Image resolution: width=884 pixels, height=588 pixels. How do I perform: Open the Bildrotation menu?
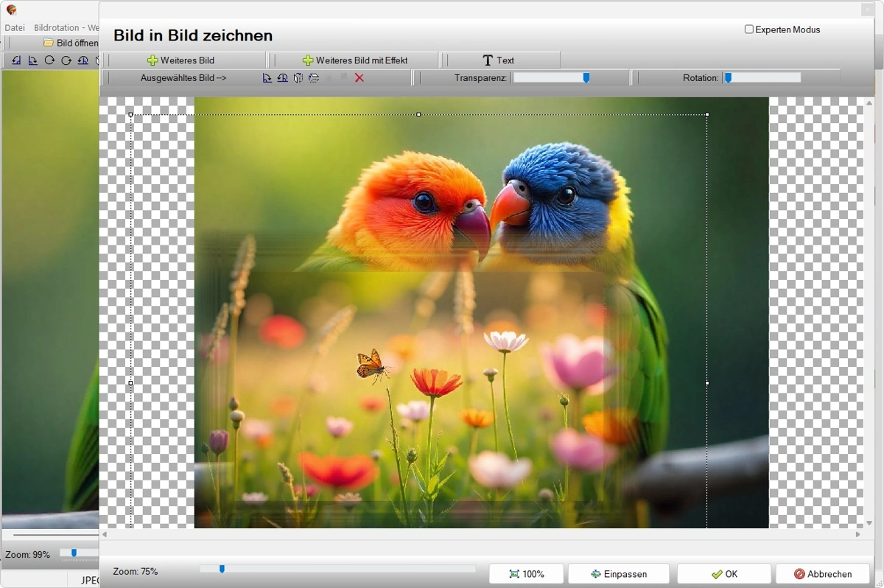click(x=56, y=28)
